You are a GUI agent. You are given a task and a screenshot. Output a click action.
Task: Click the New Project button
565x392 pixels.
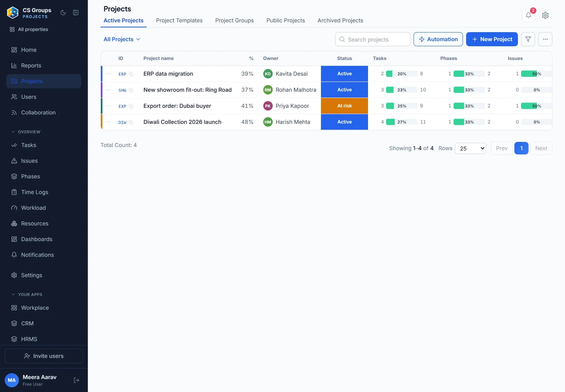[492, 39]
